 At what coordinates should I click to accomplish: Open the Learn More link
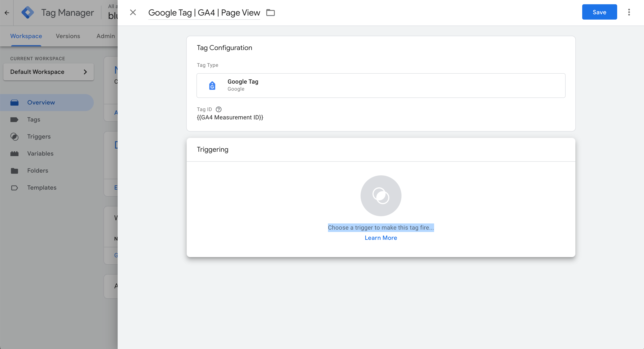click(381, 238)
